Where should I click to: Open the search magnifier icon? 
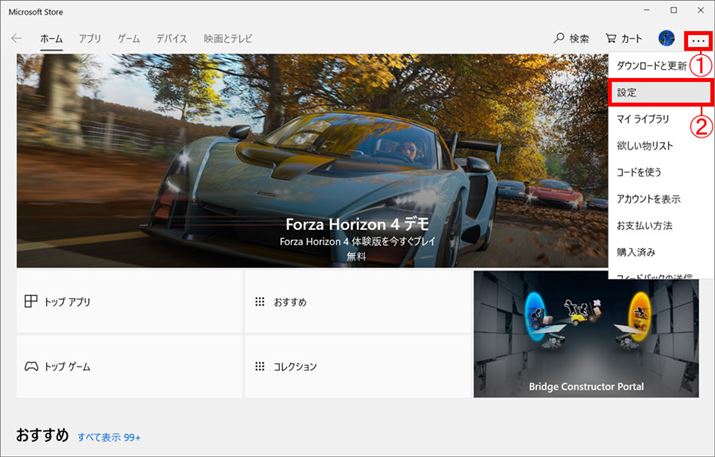pos(559,39)
